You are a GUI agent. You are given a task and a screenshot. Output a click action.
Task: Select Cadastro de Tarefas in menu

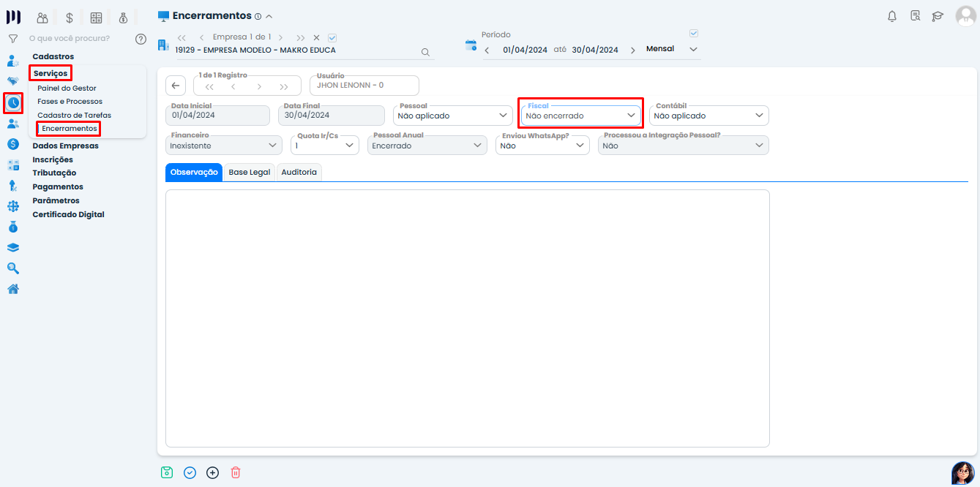coord(74,115)
